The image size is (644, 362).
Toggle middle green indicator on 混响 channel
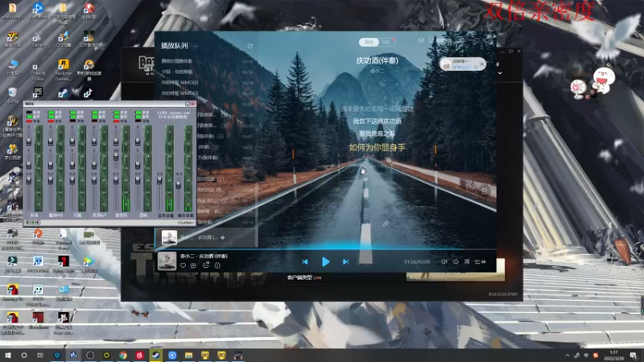(138, 117)
